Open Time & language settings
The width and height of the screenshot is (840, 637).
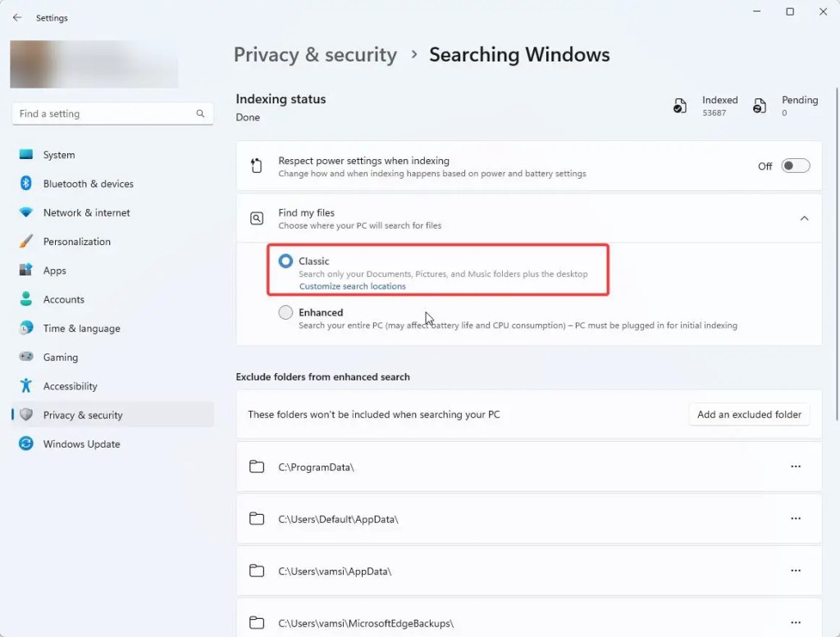point(112,328)
